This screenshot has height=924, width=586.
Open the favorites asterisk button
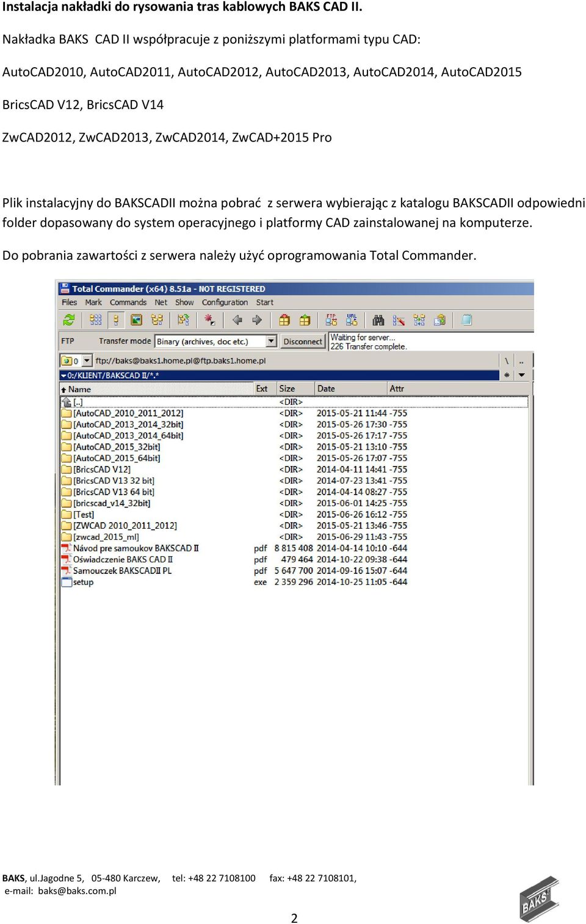[x=507, y=375]
